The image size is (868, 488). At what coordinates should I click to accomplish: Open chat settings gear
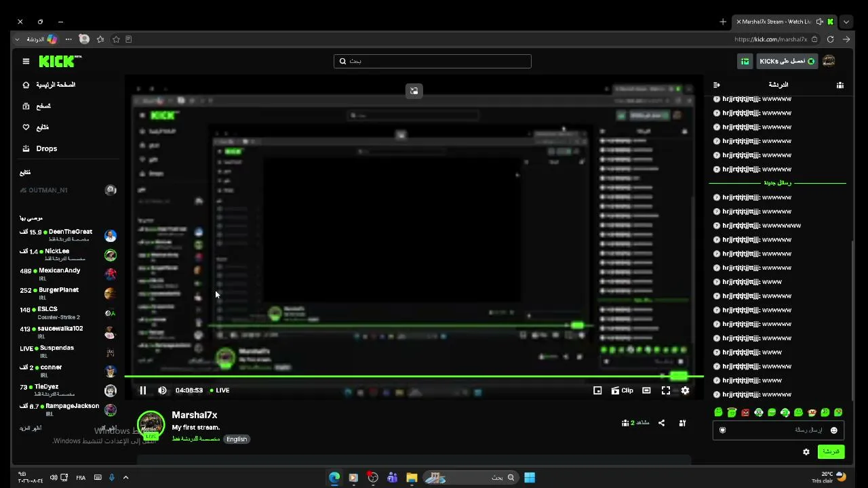806,452
